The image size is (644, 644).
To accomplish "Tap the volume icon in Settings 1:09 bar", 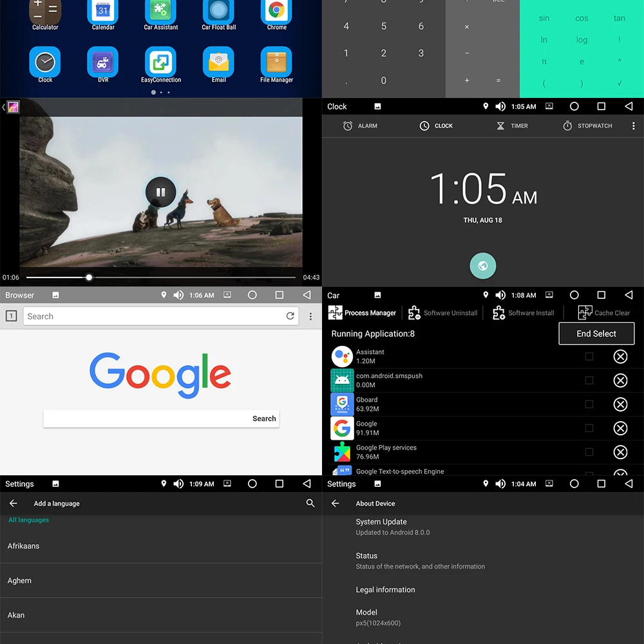I will (x=178, y=484).
